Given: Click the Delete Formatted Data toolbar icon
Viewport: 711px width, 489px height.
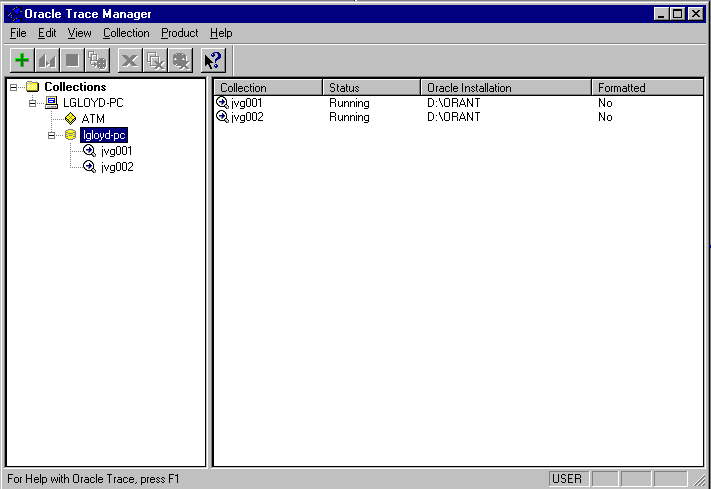Looking at the screenshot, I should click(x=180, y=60).
